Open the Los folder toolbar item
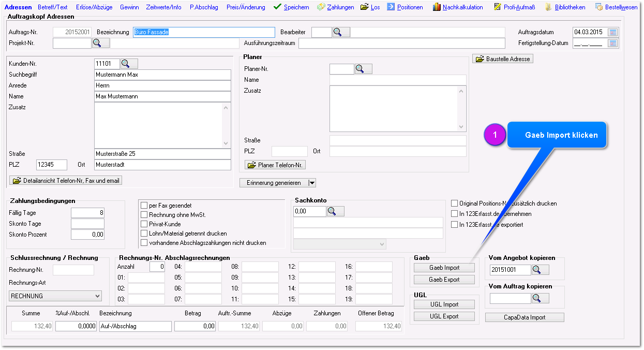644x350 pixels. click(x=370, y=7)
